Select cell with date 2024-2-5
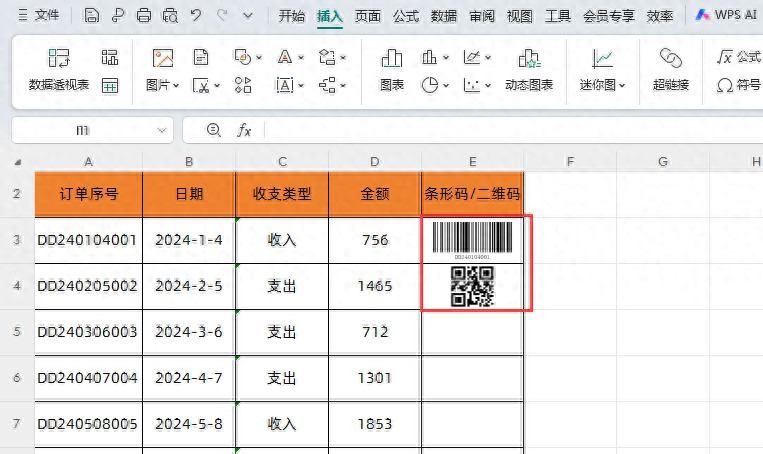 [x=189, y=286]
